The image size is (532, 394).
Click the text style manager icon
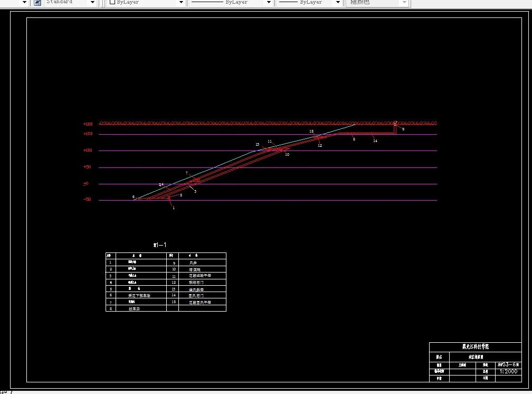[37, 3]
